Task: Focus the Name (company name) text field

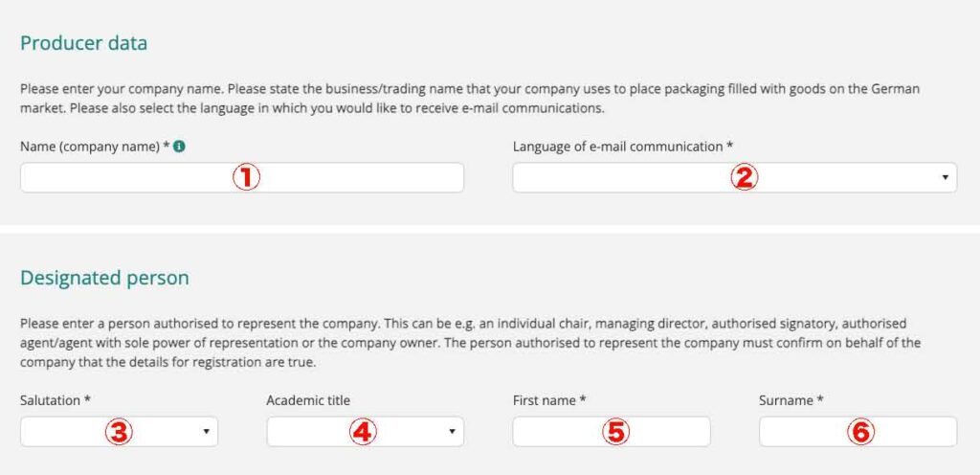Action: click(x=242, y=178)
